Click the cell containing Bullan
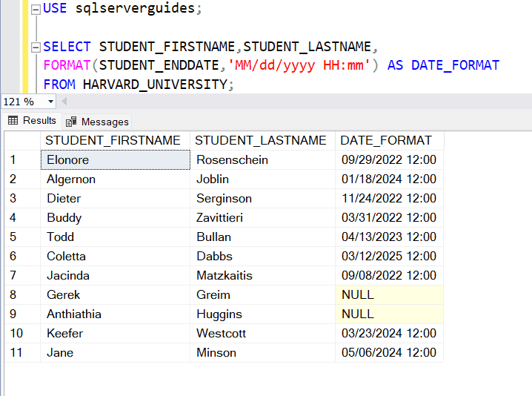Image resolution: width=532 pixels, height=396 pixels. click(262, 237)
